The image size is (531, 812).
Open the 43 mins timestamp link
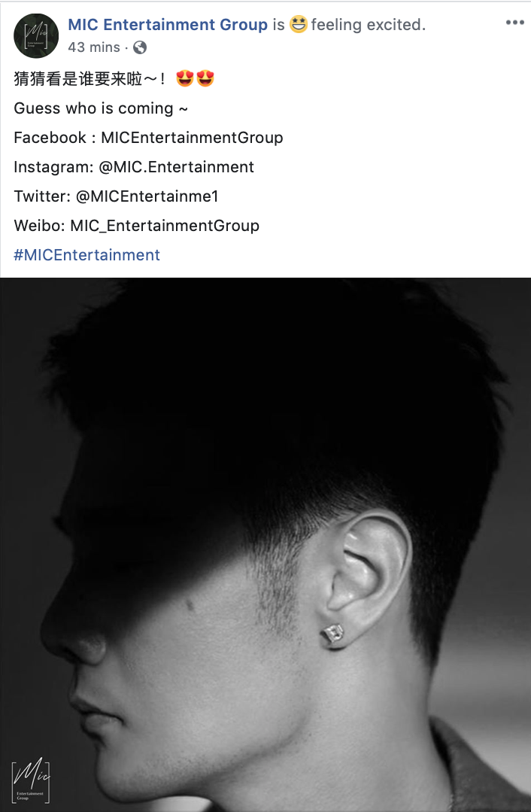tap(94, 47)
